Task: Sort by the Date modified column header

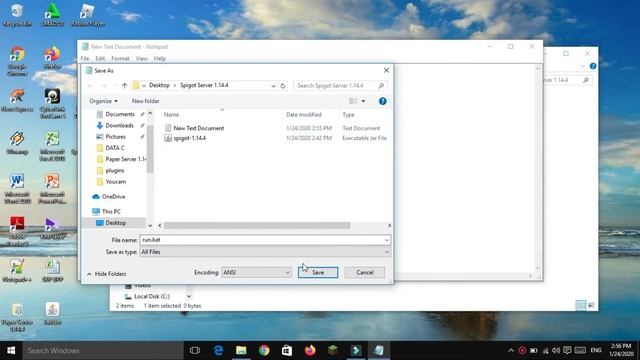Action: (303, 115)
